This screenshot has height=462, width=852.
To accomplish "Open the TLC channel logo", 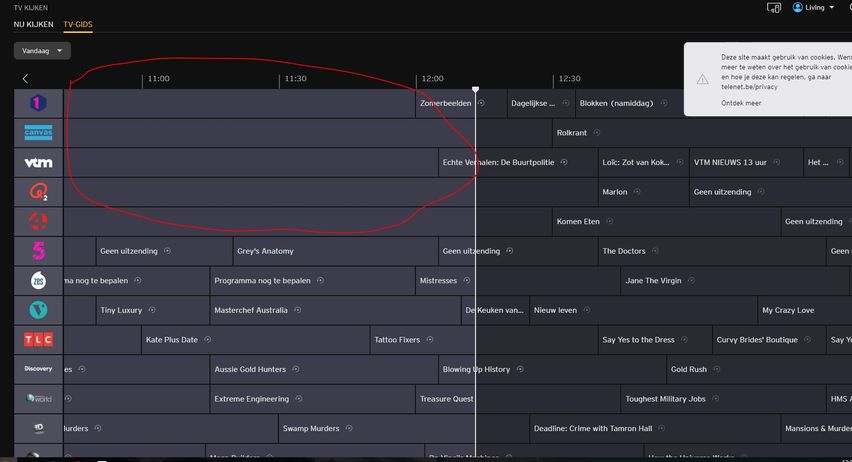I will click(38, 340).
